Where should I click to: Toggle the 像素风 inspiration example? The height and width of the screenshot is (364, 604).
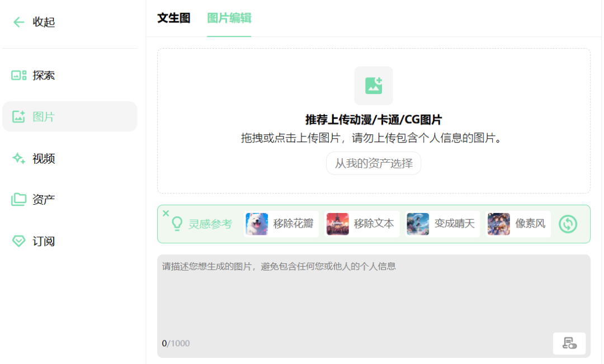517,224
